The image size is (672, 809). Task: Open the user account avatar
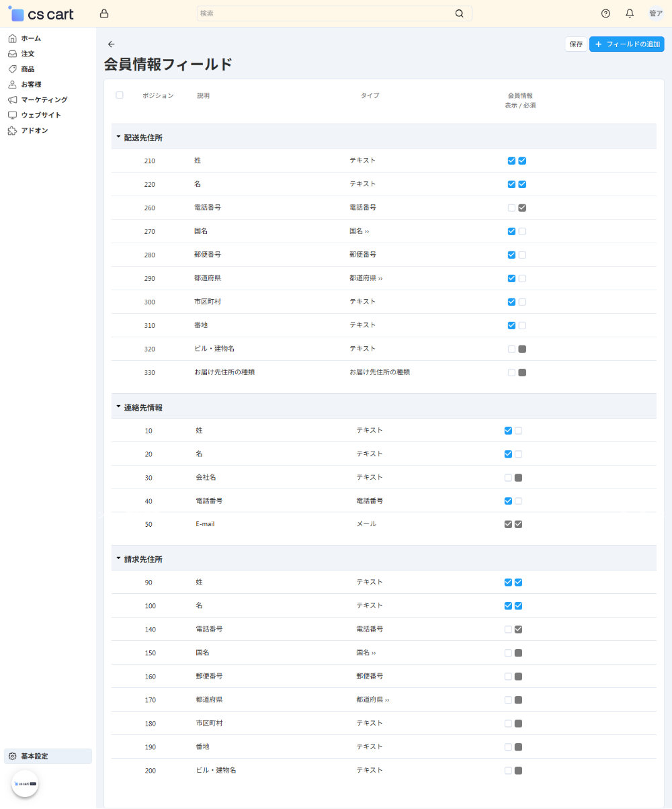pyautogui.click(x=655, y=13)
